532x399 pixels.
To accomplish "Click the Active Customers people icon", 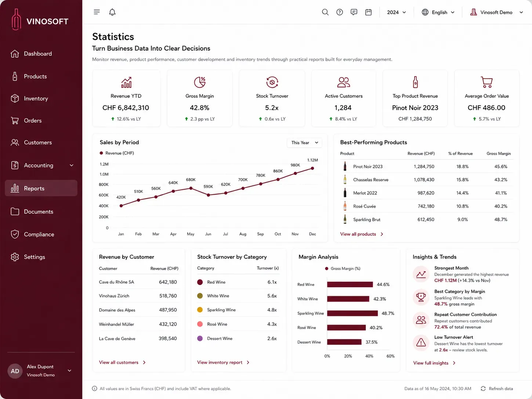I will 344,82.
